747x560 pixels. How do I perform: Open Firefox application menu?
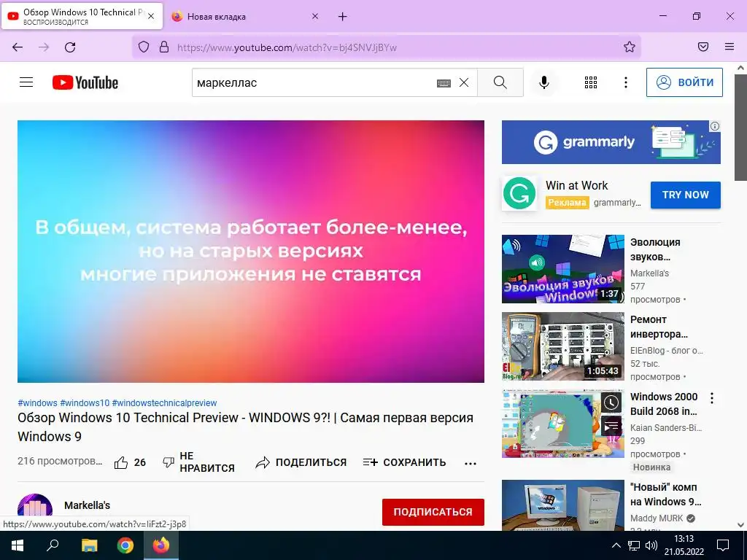click(x=729, y=47)
